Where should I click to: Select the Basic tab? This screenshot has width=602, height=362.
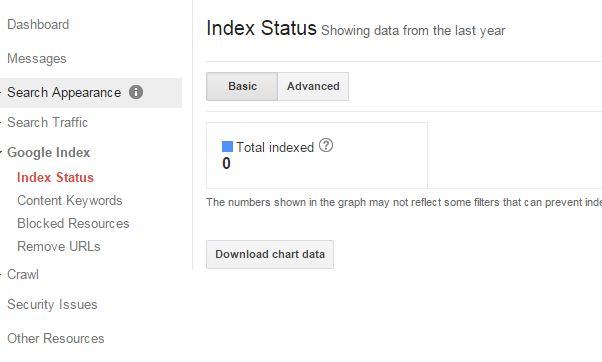[x=242, y=86]
